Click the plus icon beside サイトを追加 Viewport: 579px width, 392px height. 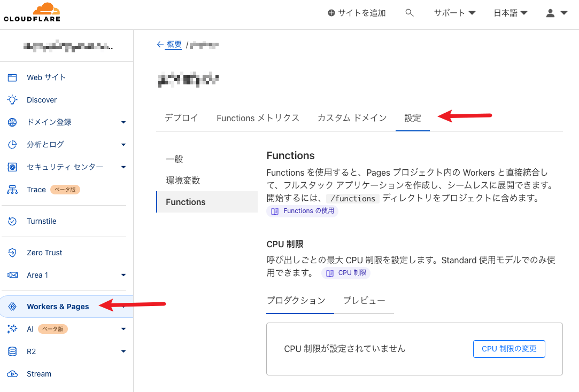331,13
